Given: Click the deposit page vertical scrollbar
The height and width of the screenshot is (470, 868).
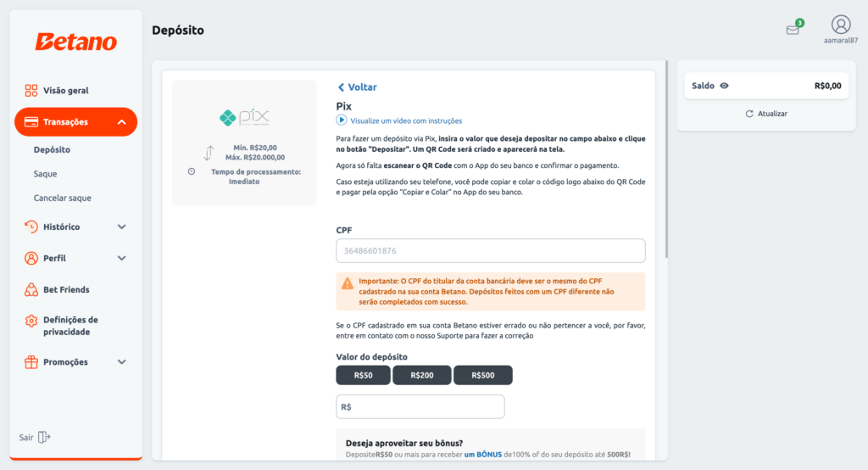Looking at the screenshot, I should click(x=666, y=159).
